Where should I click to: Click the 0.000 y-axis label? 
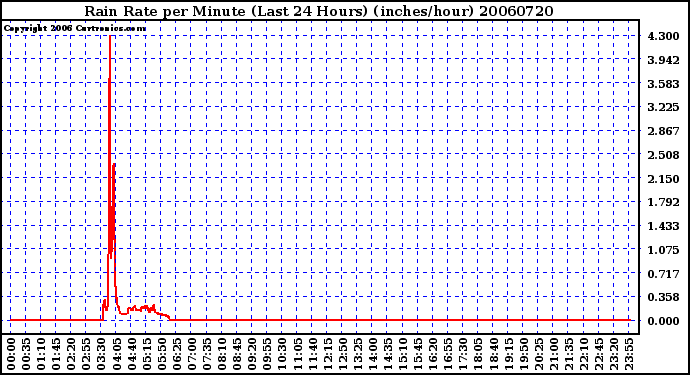(x=663, y=321)
